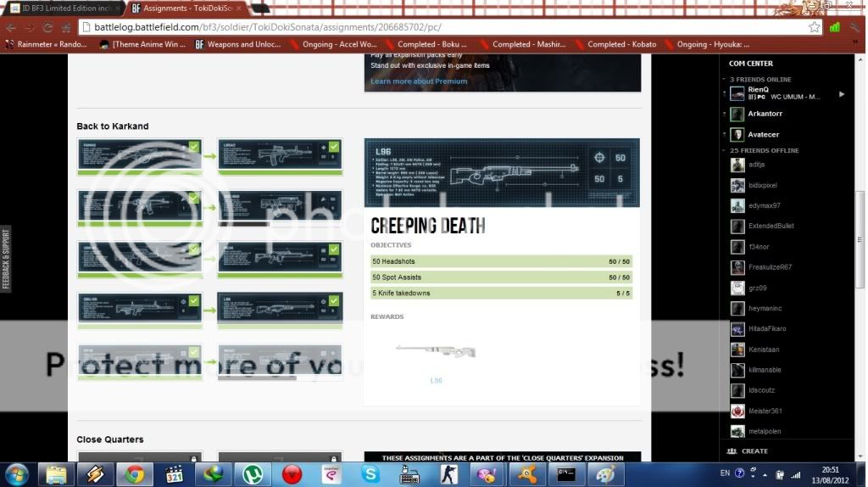Select the QBU-88 assignment card

pyautogui.click(x=140, y=311)
